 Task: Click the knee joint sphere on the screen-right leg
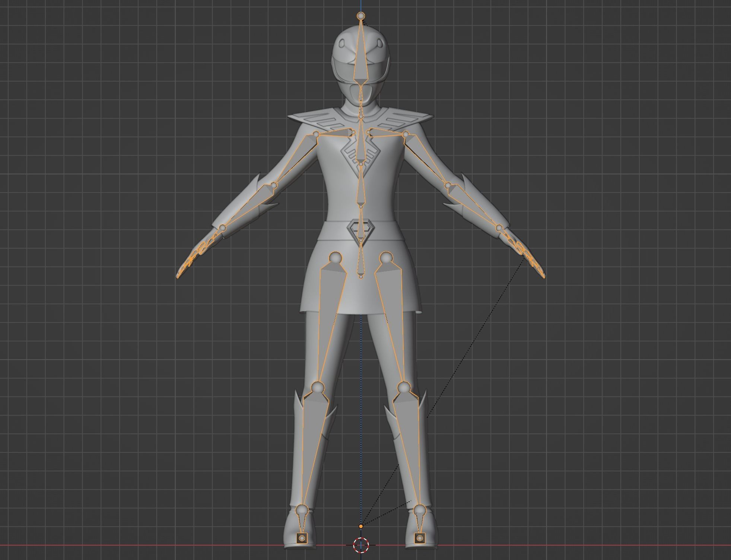click(404, 387)
